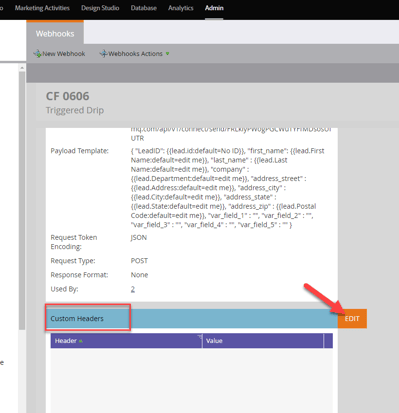Screen dimensions: 399x413
Task: Open the Marketing Activities menu
Action: 42,8
